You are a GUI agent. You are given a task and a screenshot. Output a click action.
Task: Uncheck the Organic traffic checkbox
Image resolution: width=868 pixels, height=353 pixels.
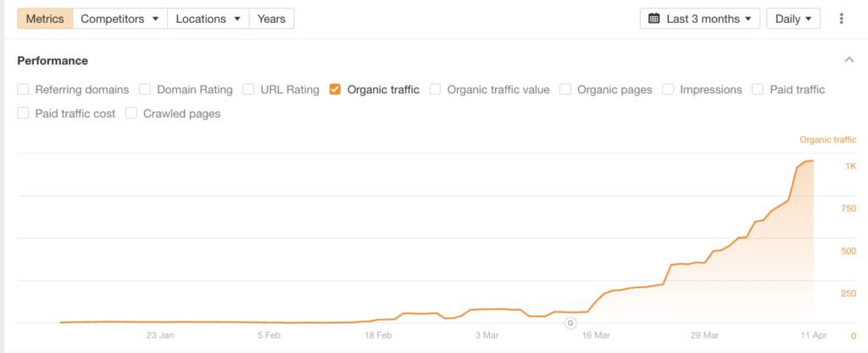coord(335,89)
